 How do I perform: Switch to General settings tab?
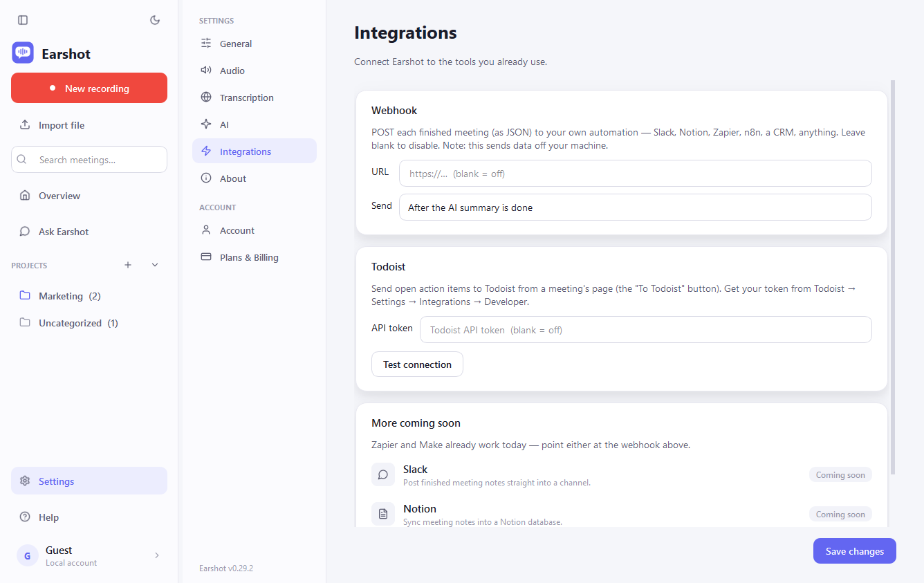(255, 44)
